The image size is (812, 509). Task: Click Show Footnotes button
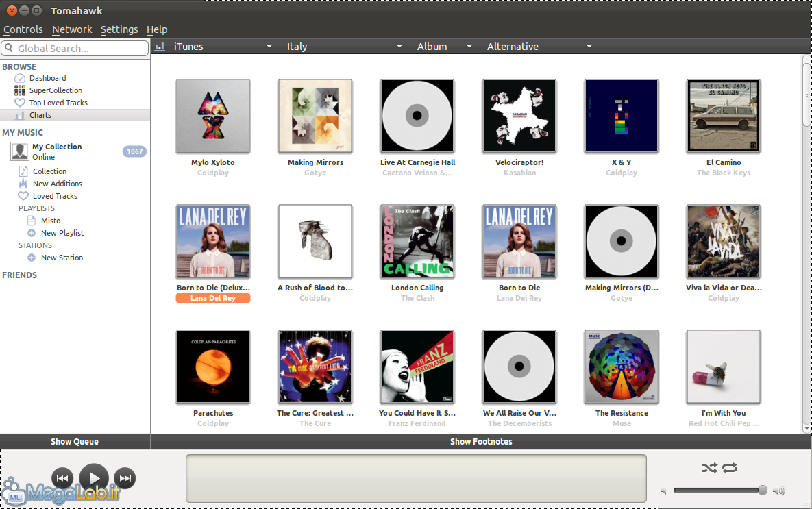tap(481, 442)
